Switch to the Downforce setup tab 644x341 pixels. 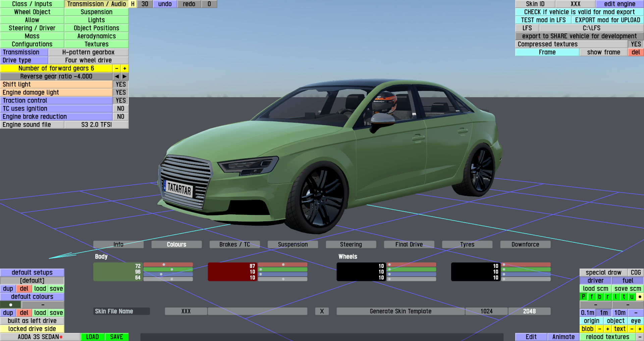point(526,244)
